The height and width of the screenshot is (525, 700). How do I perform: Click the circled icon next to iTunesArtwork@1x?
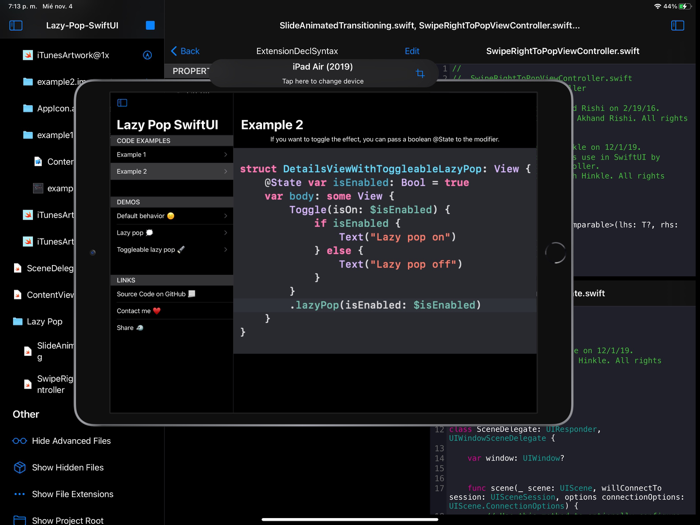point(147,56)
